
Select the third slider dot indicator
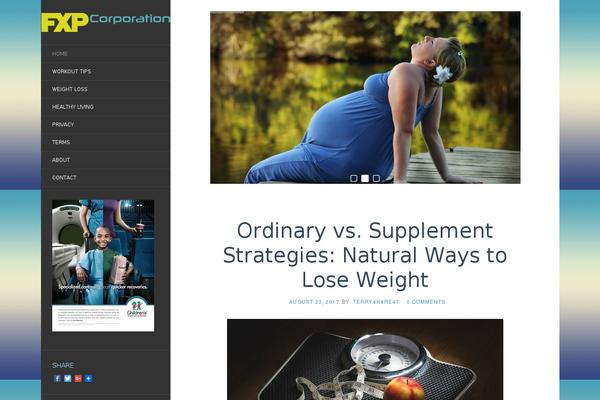tap(376, 178)
